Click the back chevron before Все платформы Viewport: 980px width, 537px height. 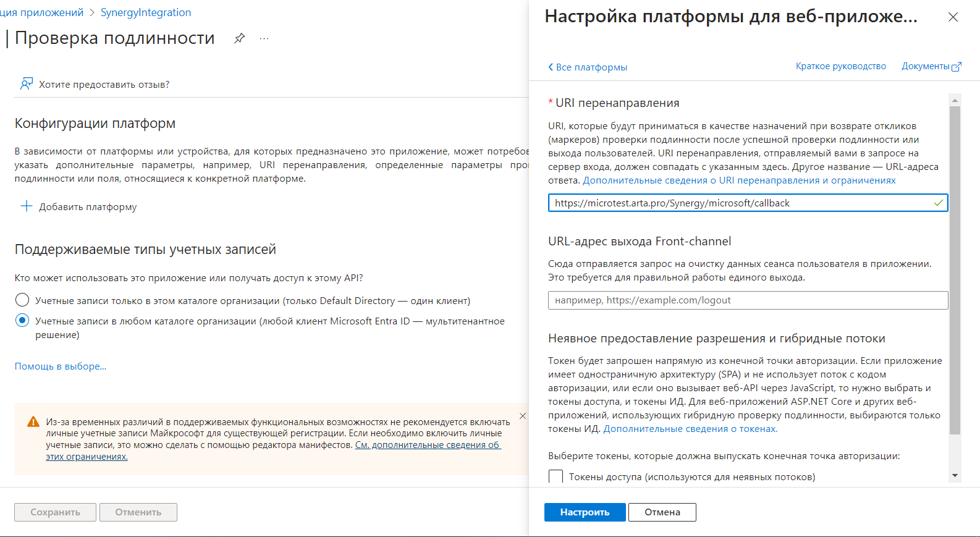[x=551, y=67]
